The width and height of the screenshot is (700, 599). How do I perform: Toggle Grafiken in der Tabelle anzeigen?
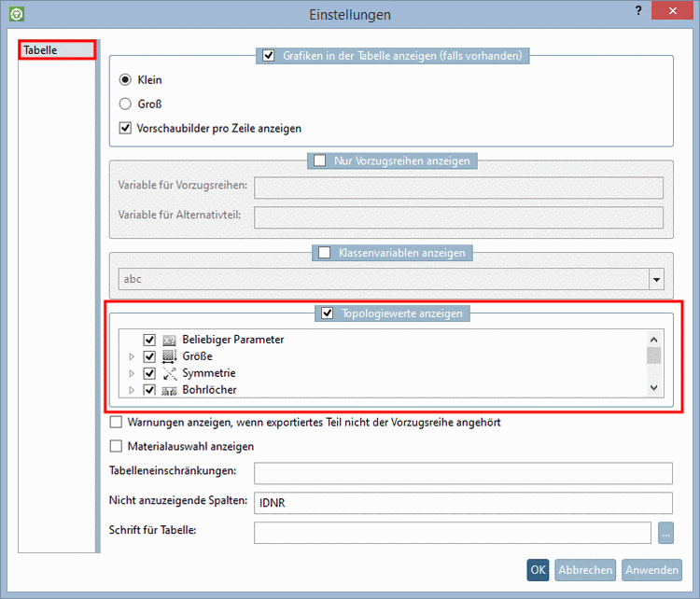point(268,56)
